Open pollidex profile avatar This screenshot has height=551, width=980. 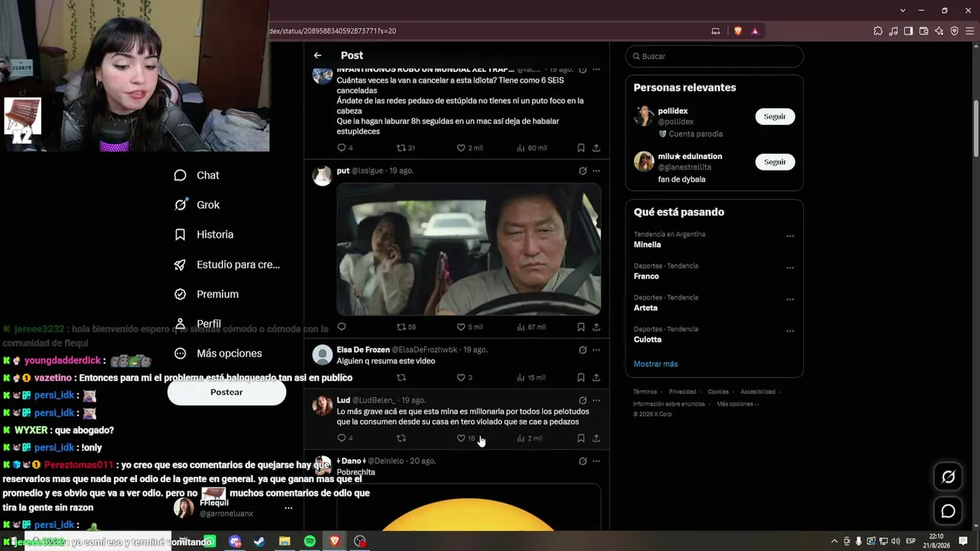pos(644,116)
